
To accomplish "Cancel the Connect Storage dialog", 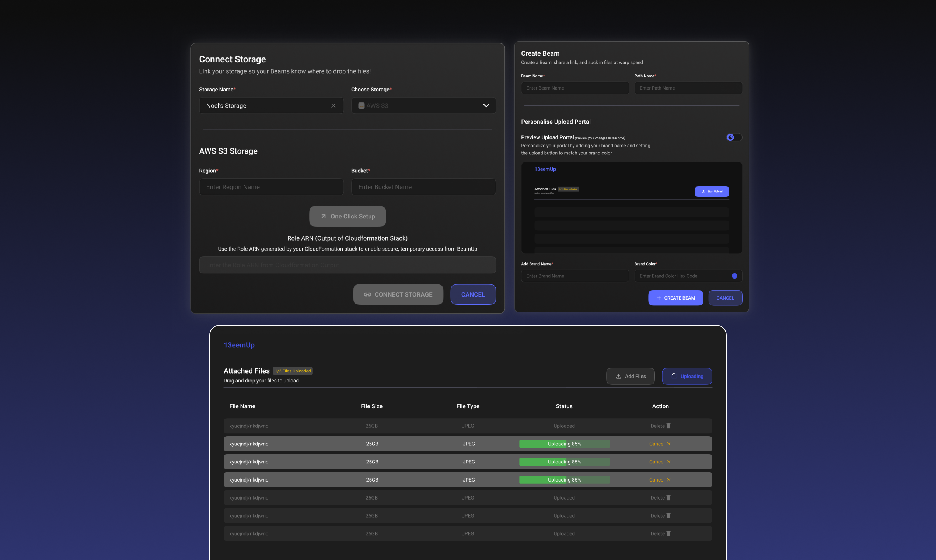I will point(473,294).
